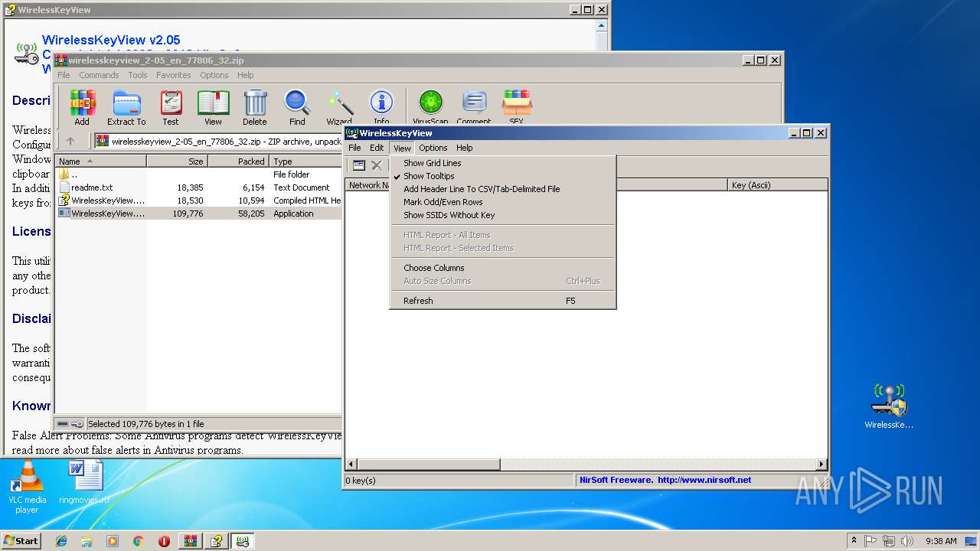The width and height of the screenshot is (980, 551).
Task: Click Internet Explorer icon in the taskbar
Action: pos(61,541)
